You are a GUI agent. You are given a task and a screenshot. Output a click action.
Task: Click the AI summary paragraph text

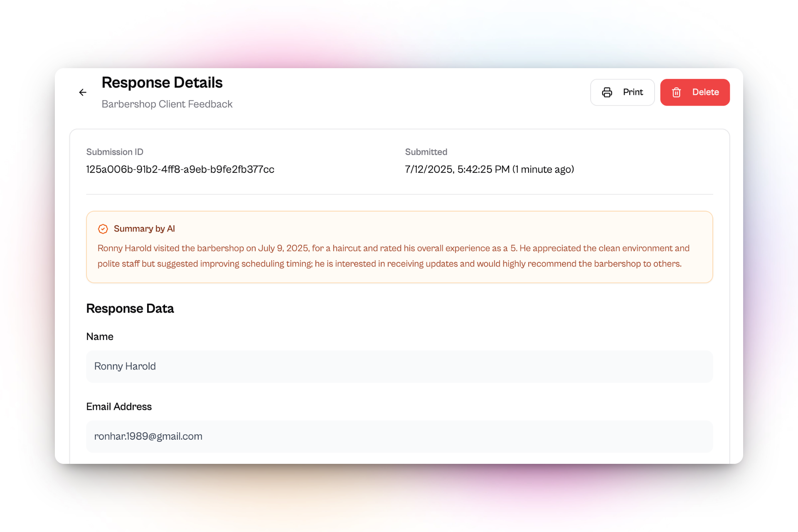click(393, 256)
